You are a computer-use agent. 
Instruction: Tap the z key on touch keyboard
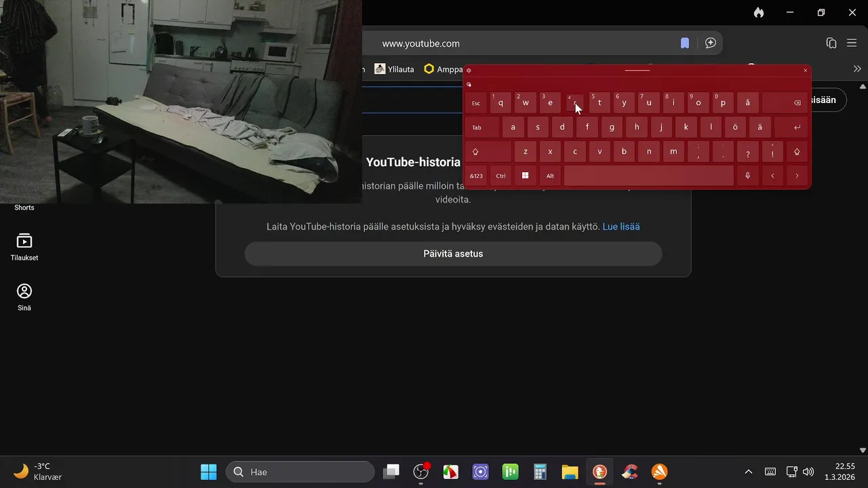(x=526, y=152)
